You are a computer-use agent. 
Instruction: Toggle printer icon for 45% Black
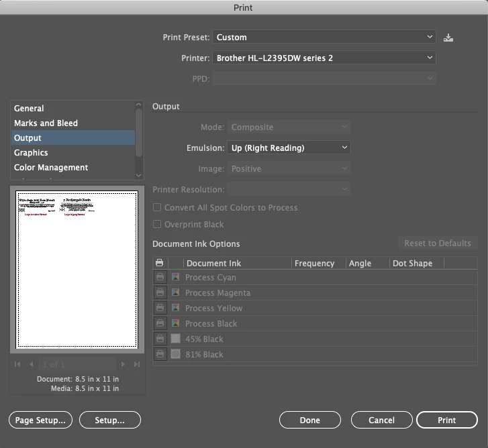[160, 339]
